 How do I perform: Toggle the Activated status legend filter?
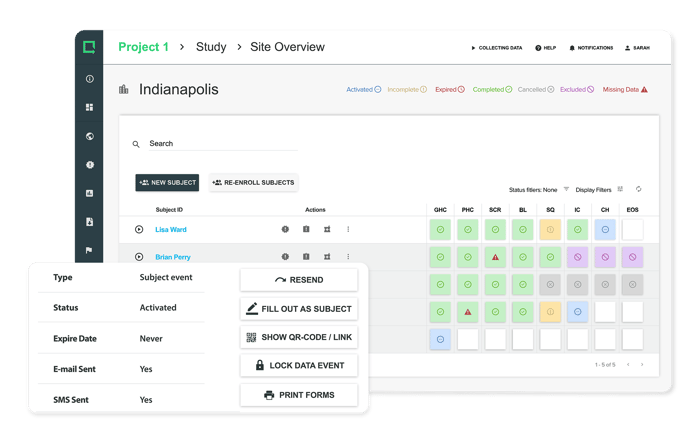point(364,90)
